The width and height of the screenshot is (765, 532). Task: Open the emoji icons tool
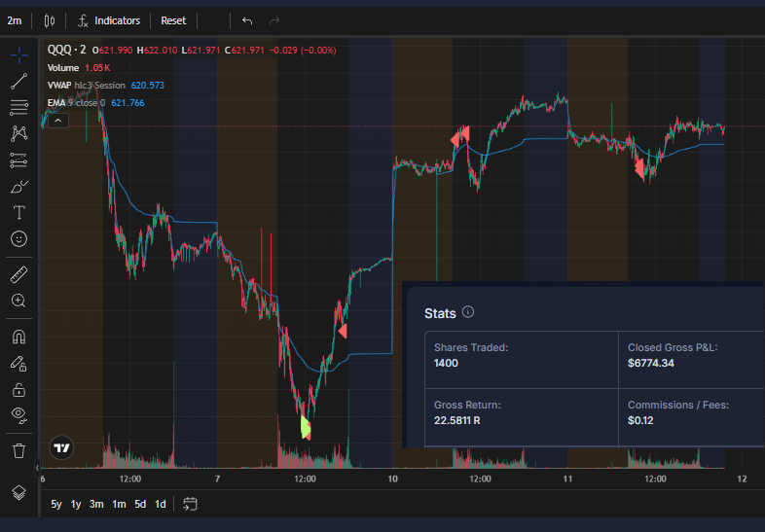click(x=19, y=239)
